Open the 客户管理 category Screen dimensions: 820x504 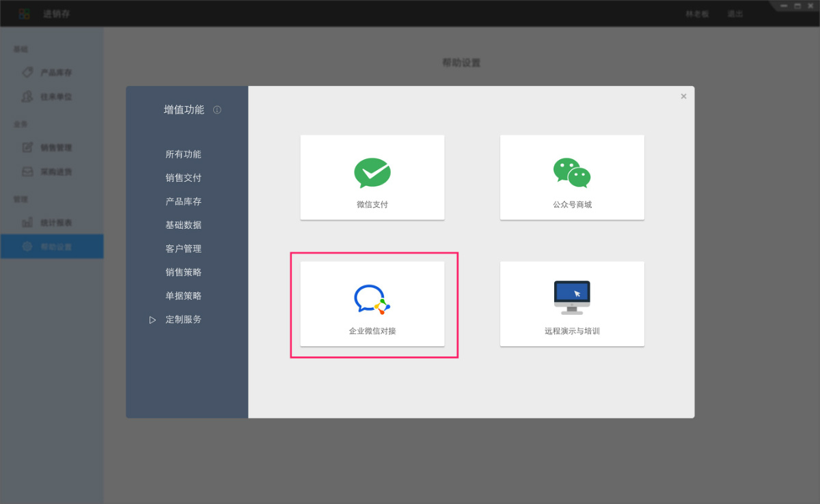pos(183,249)
